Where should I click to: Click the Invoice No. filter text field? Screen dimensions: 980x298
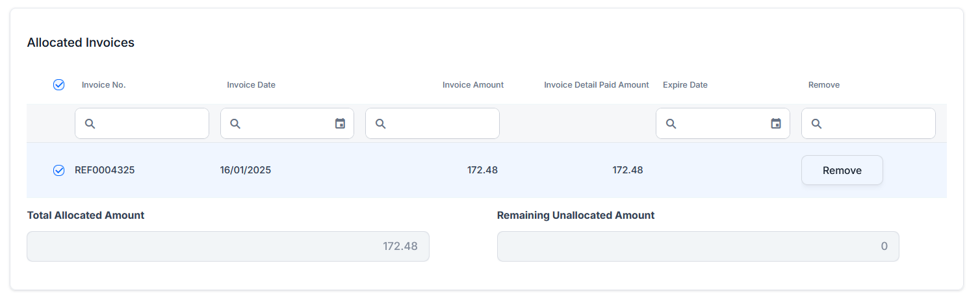tap(149, 123)
